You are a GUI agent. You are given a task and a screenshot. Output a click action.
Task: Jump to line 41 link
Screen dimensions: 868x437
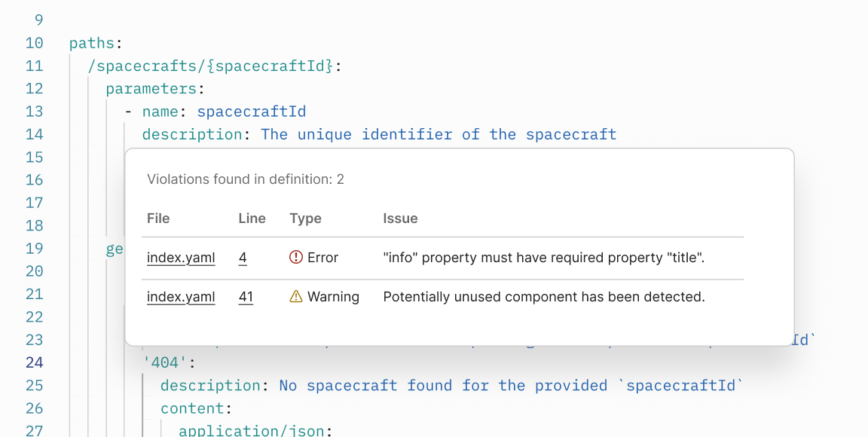[246, 297]
